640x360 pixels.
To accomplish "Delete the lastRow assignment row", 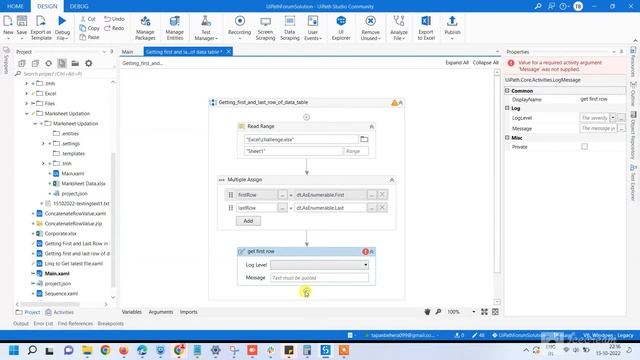I will [x=382, y=208].
